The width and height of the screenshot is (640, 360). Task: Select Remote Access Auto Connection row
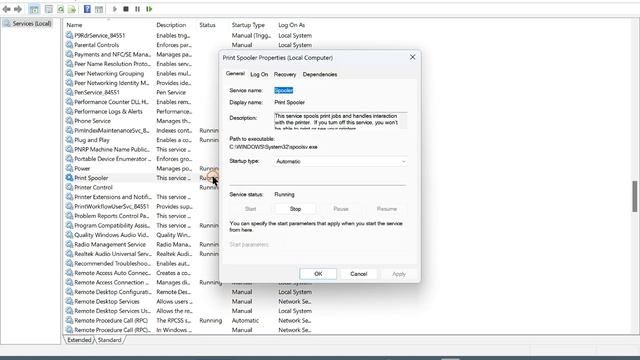(x=142, y=273)
